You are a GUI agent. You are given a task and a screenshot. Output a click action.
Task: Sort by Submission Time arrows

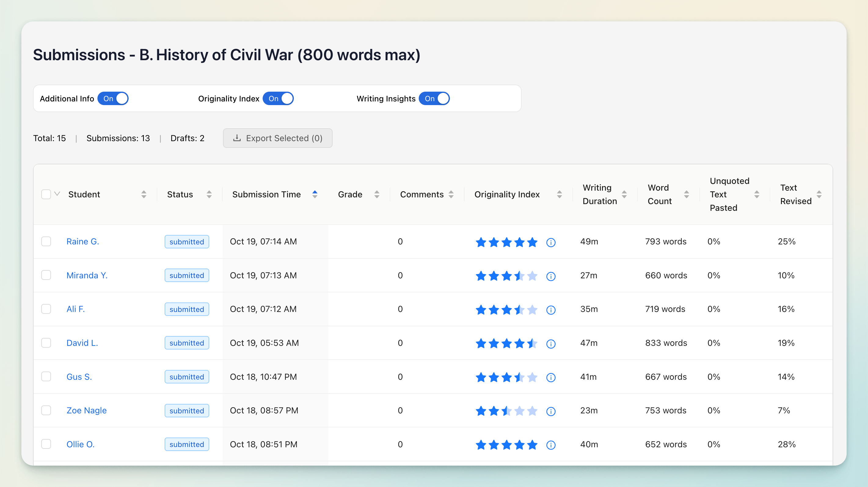[x=314, y=194]
